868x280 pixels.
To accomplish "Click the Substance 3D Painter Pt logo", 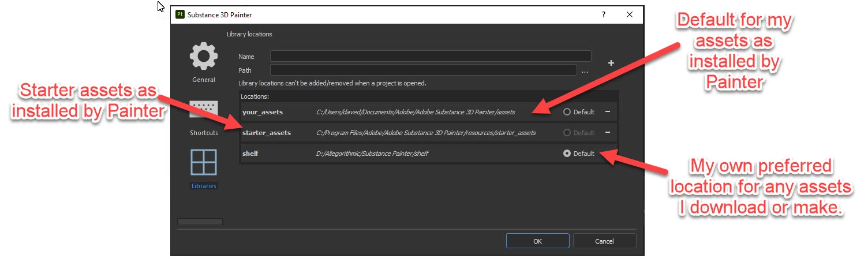I will pyautogui.click(x=179, y=14).
